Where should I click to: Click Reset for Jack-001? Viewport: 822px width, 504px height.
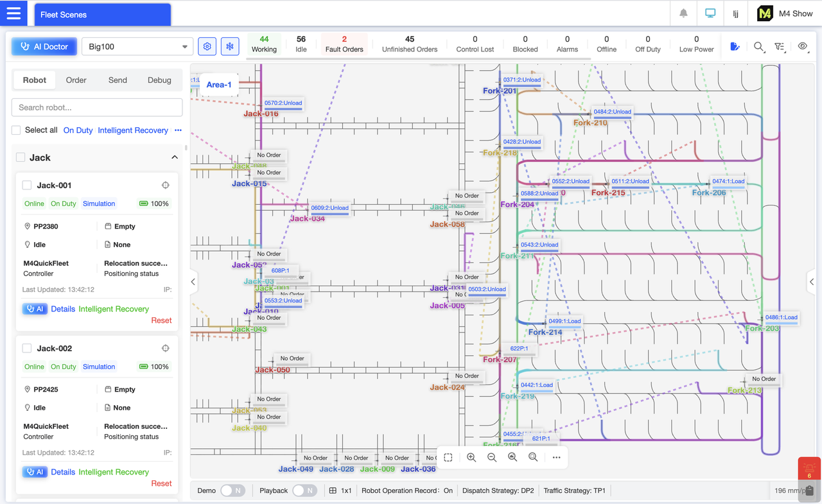pos(161,320)
